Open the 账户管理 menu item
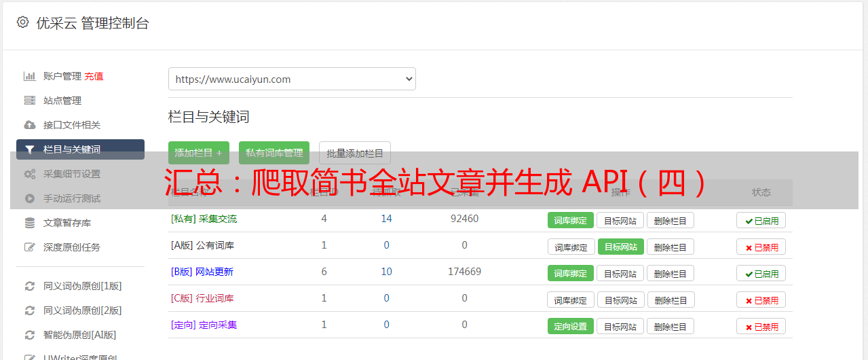This screenshot has height=360, width=868. click(x=62, y=76)
